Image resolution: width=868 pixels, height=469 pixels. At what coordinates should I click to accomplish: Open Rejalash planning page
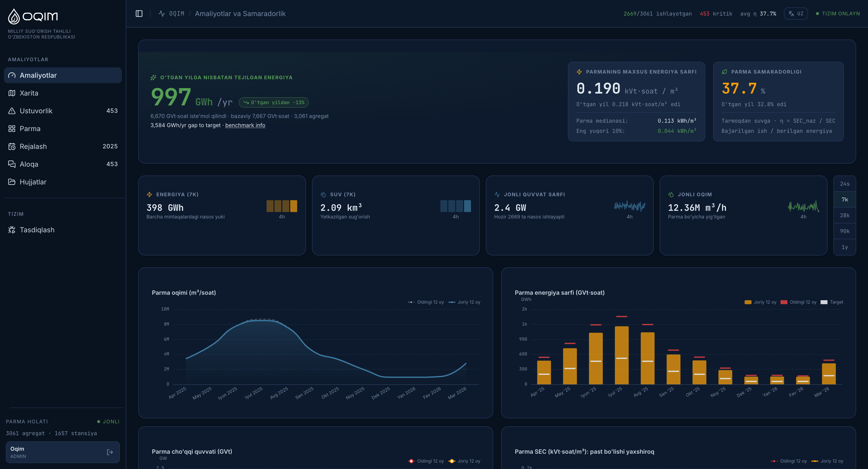63,146
